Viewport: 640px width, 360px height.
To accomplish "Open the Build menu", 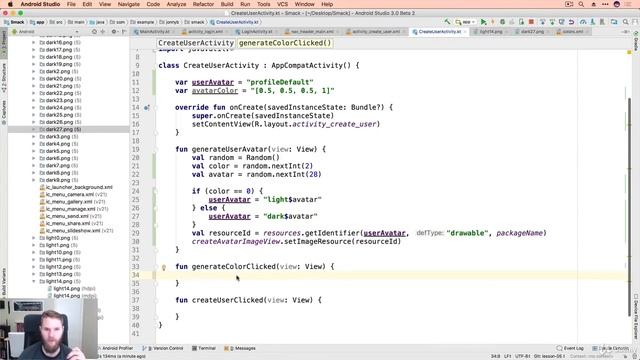I will [x=227, y=4].
